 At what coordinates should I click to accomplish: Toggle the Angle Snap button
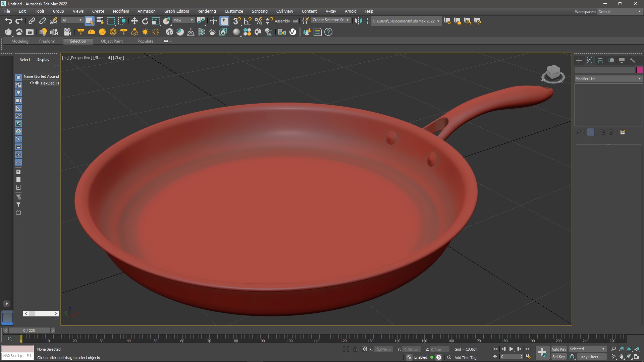(x=248, y=21)
